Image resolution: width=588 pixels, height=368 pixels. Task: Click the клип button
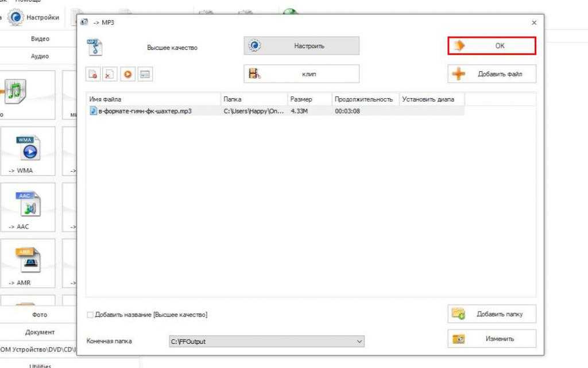[301, 74]
